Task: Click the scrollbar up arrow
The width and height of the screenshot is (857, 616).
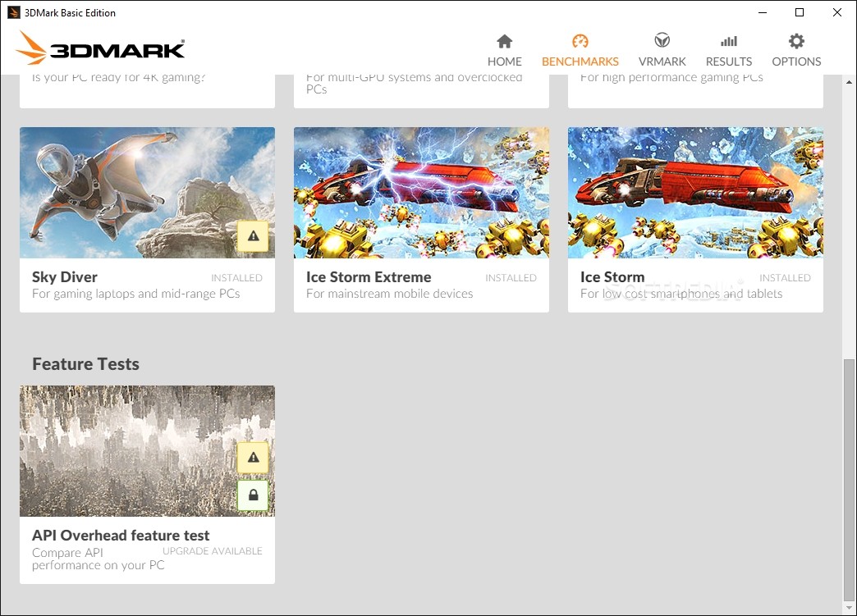Action: click(x=849, y=82)
